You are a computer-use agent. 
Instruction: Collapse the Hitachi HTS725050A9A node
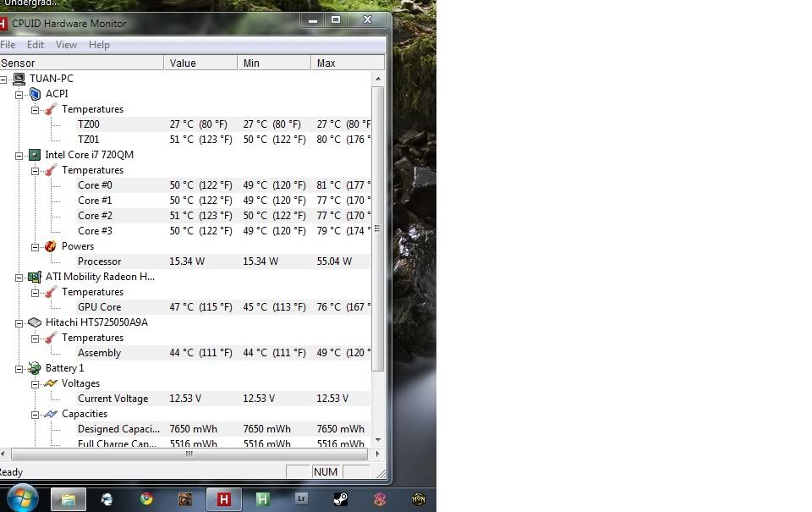19,323
